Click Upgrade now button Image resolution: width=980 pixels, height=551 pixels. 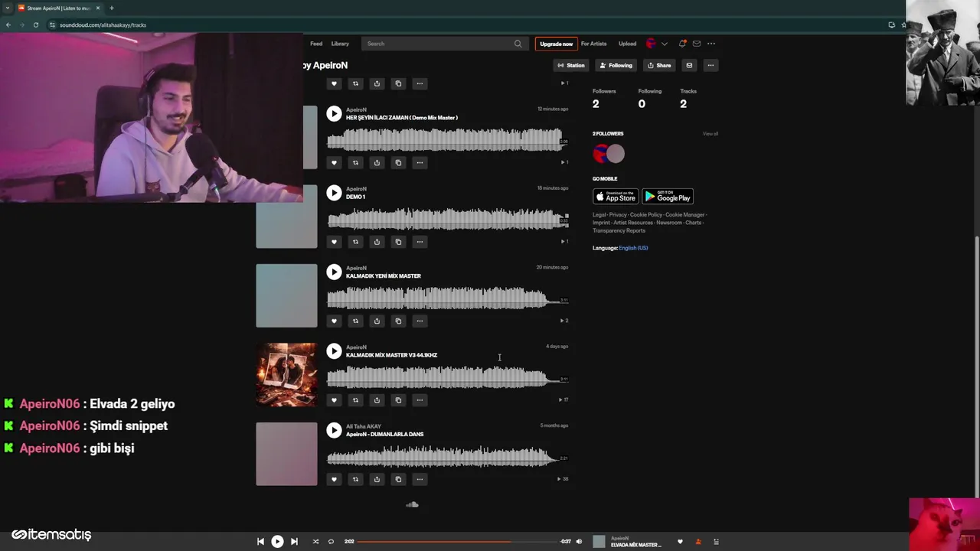[556, 44]
